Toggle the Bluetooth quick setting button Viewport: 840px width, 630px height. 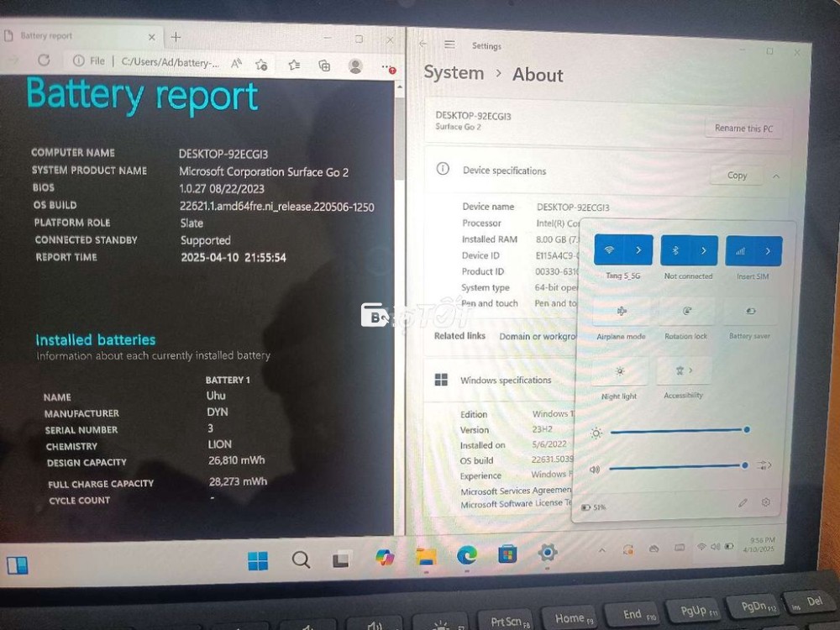pyautogui.click(x=675, y=250)
